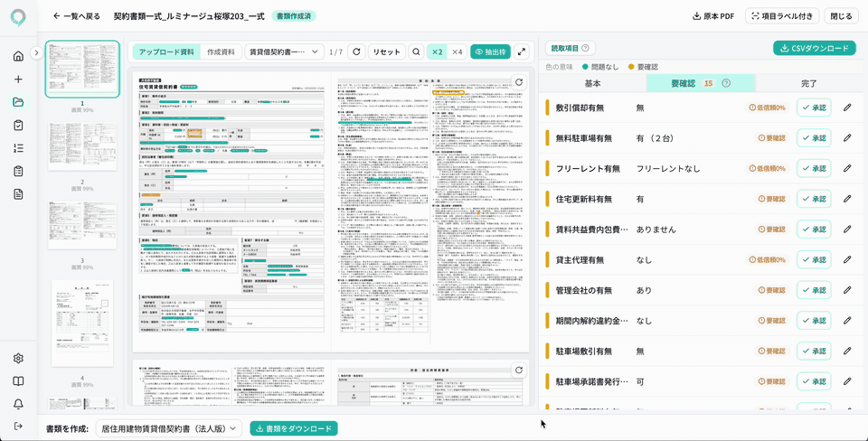This screenshot has width=868, height=441.
Task: Edit the 住宅更新料有無 row with pencil icon
Action: tap(847, 199)
